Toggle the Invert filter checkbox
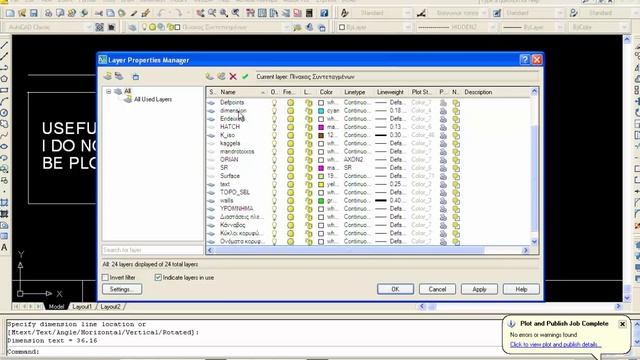 click(x=105, y=278)
